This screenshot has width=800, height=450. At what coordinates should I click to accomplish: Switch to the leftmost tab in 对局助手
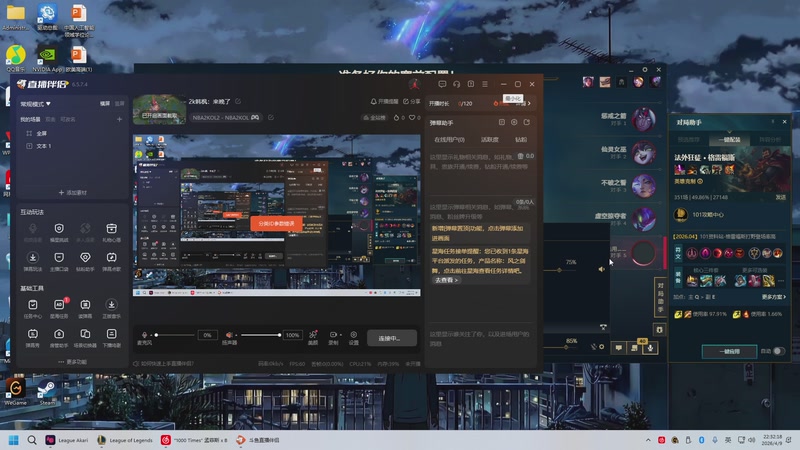688,139
